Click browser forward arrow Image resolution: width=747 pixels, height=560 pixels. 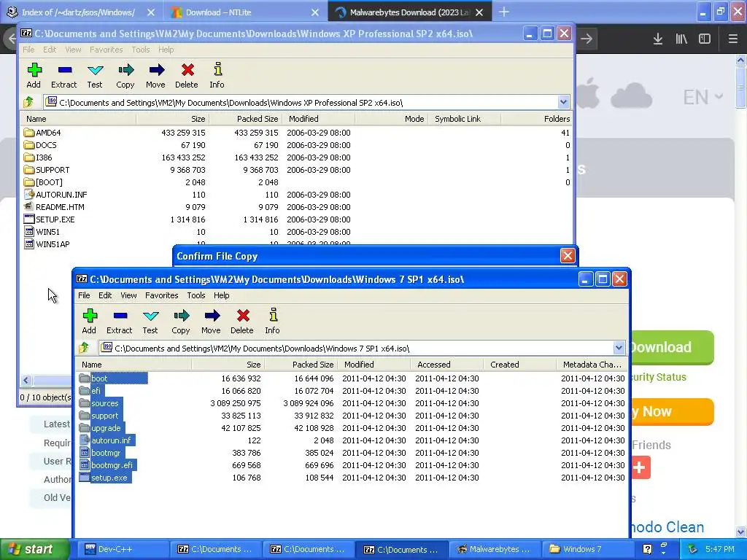587,39
